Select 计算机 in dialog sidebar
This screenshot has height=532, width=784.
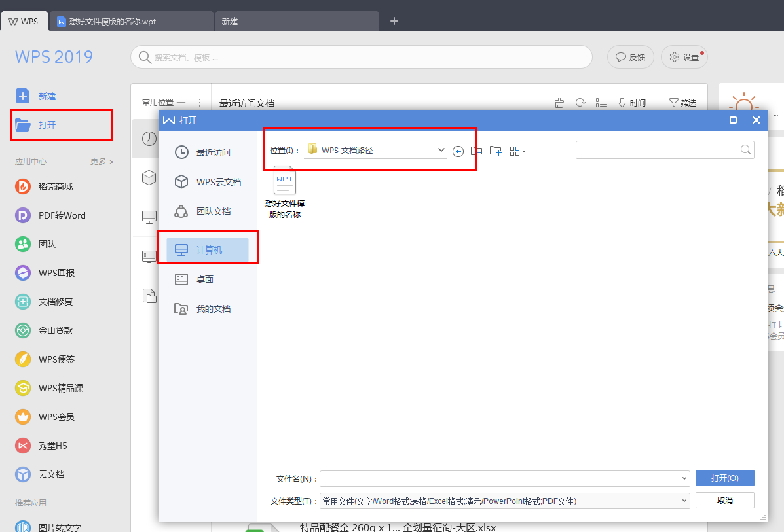click(208, 250)
